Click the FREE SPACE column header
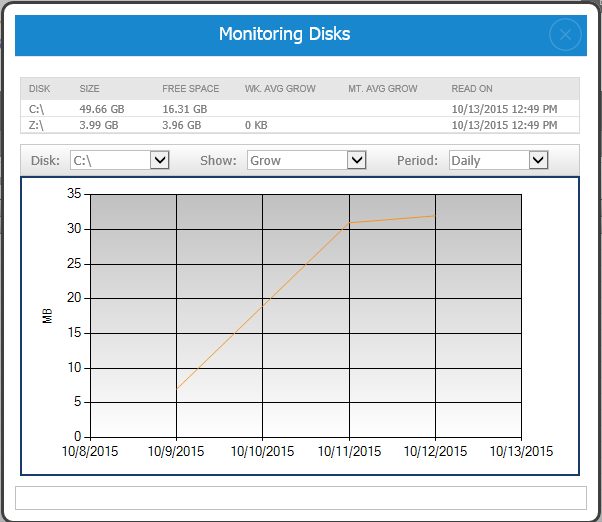Screen dimensions: 602x522 pos(191,89)
